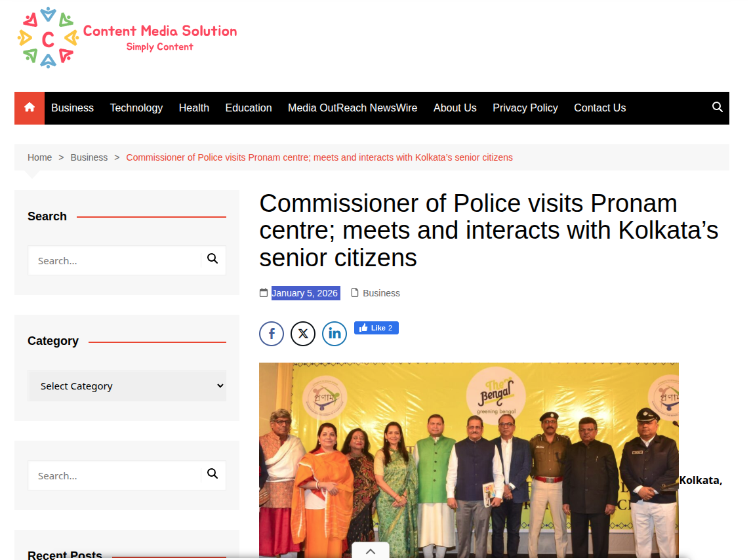Click the top sidebar search magnifier button
751x560 pixels.
(213, 259)
